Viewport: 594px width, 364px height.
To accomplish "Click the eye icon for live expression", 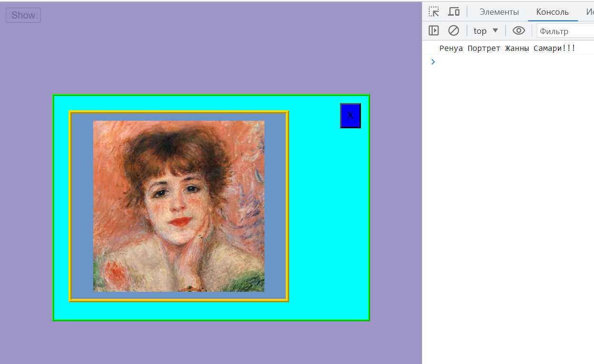I will pos(518,31).
